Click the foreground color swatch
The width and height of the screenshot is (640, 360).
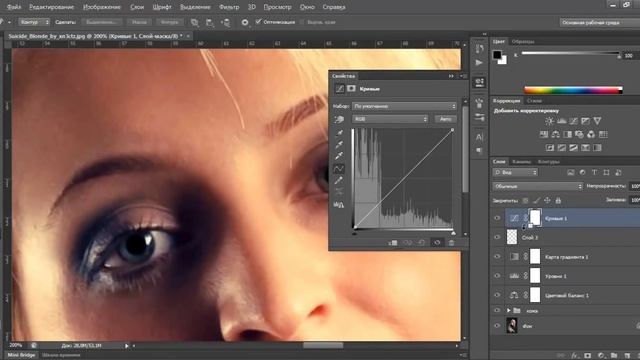click(497, 55)
